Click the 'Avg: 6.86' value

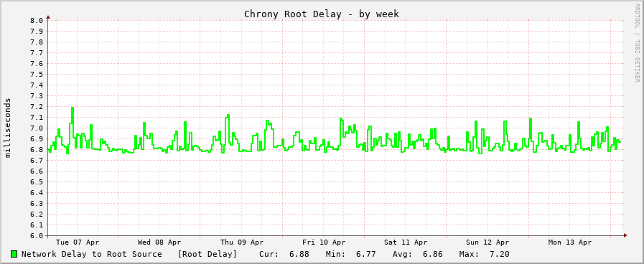[x=418, y=254]
